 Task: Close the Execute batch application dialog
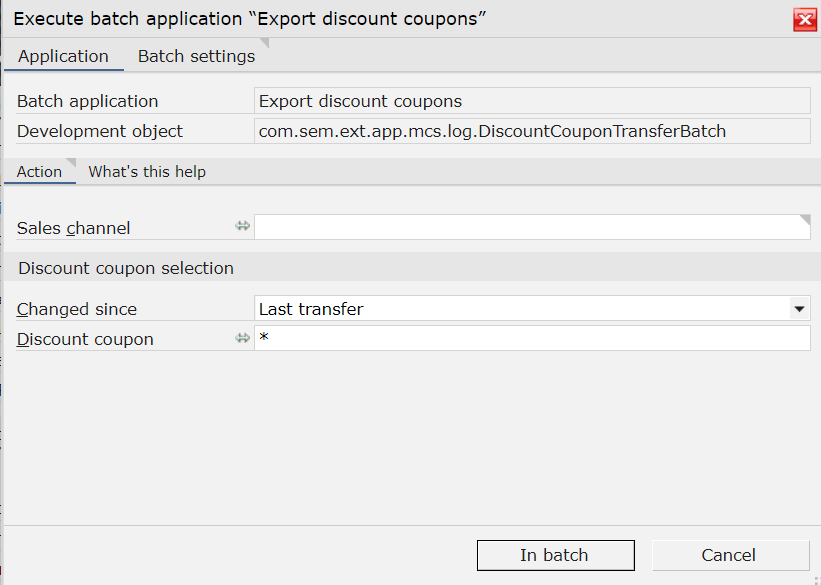803,19
